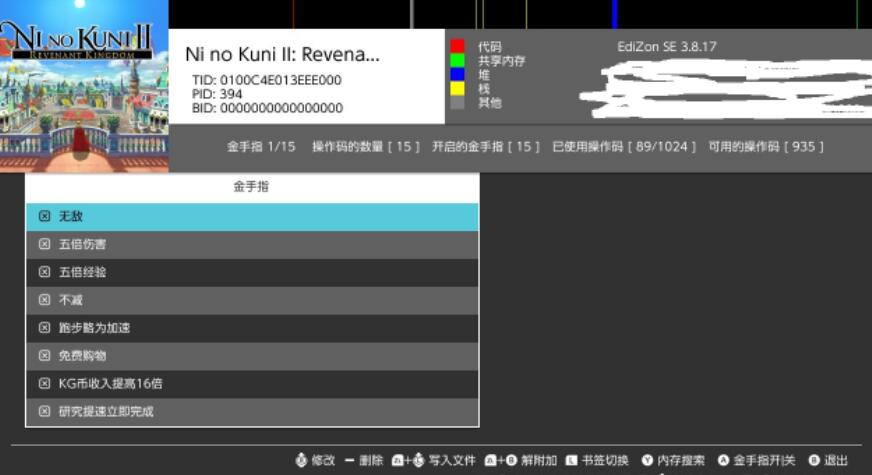
Task: Click the 已使用操作码 [ 89/1024 ] entry
Action: [623, 147]
